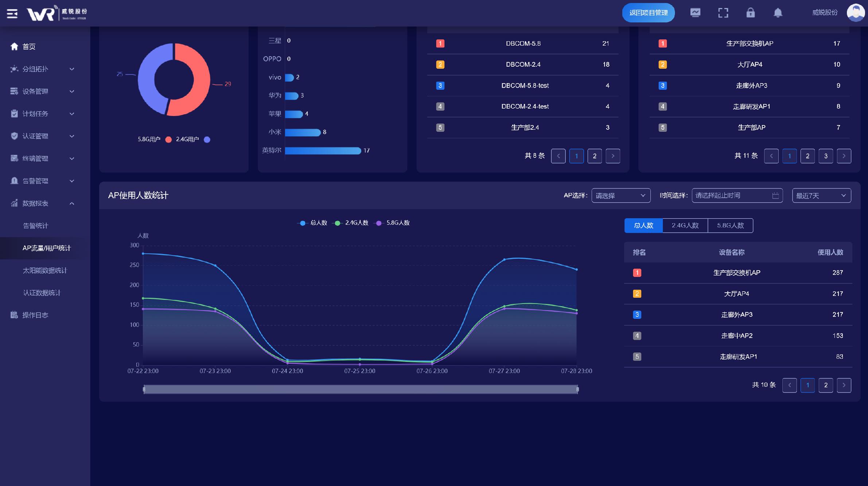
Task: Click the 数据报表 chart icon
Action: point(14,203)
